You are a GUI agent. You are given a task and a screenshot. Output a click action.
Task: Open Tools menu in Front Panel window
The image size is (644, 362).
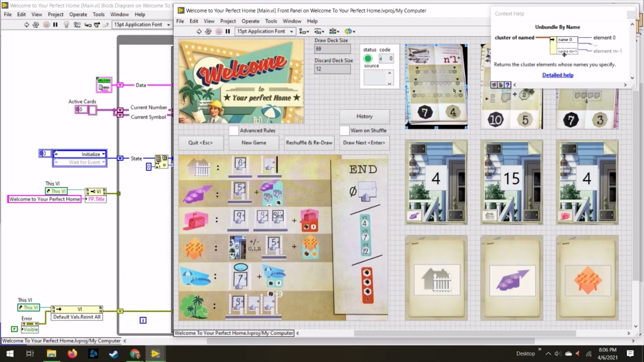point(271,21)
